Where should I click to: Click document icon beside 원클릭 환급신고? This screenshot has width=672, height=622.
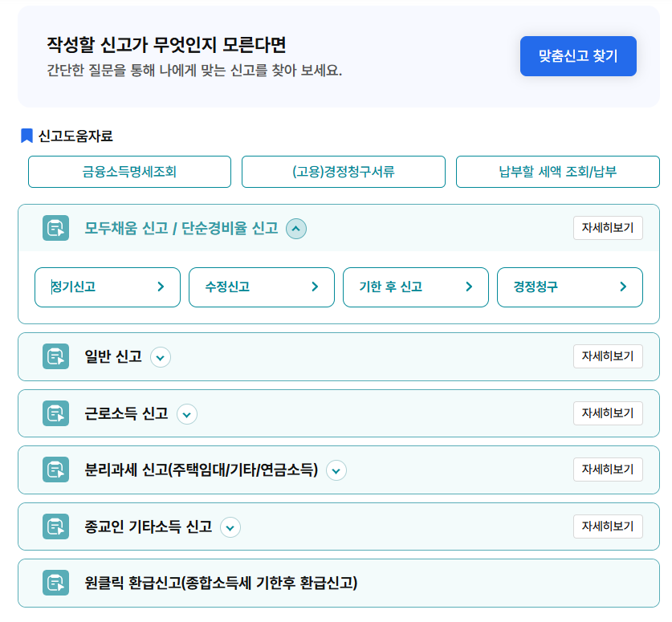click(x=55, y=583)
